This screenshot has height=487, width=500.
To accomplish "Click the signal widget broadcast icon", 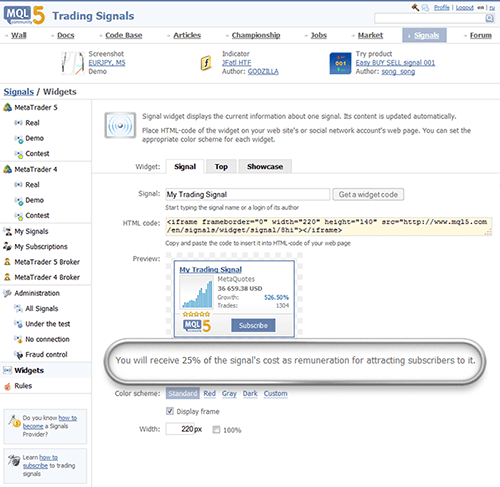I will (120, 125).
